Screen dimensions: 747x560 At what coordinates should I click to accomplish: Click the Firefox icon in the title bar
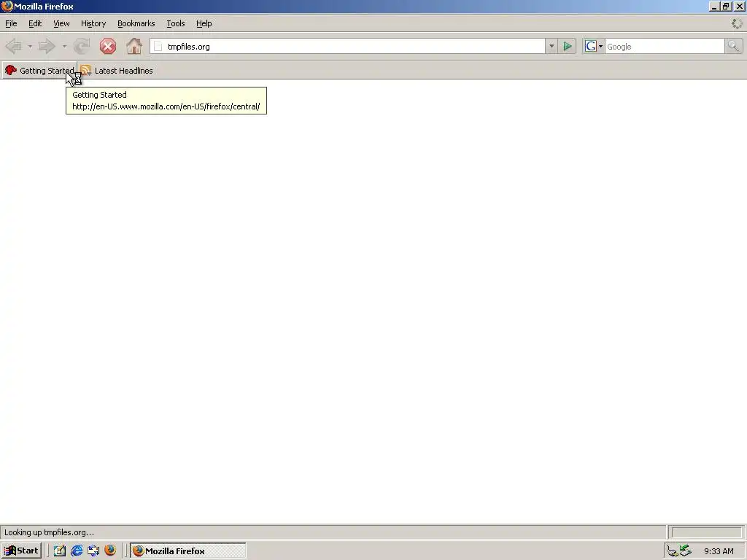pyautogui.click(x=7, y=6)
